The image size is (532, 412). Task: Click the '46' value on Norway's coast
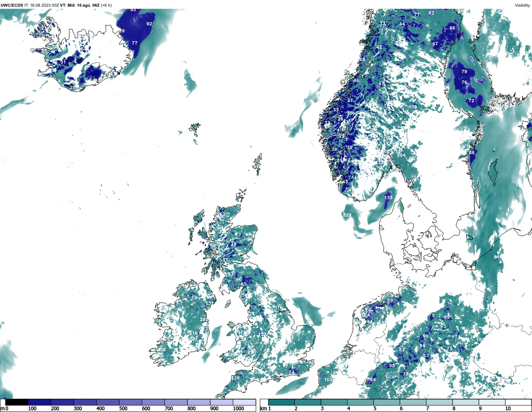click(x=356, y=81)
